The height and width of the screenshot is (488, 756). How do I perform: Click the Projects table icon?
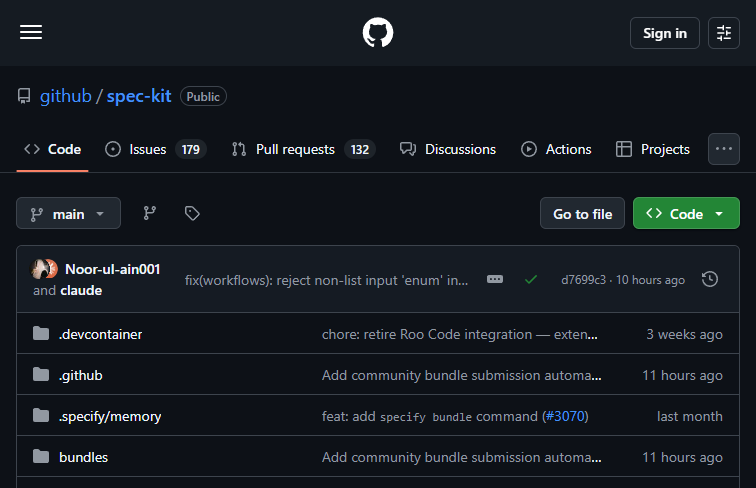tap(624, 149)
